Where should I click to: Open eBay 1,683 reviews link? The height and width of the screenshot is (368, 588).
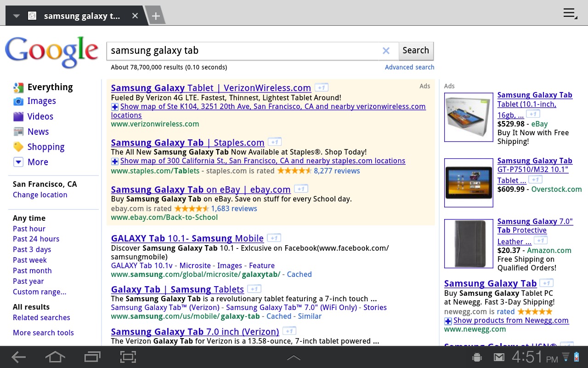pos(234,208)
